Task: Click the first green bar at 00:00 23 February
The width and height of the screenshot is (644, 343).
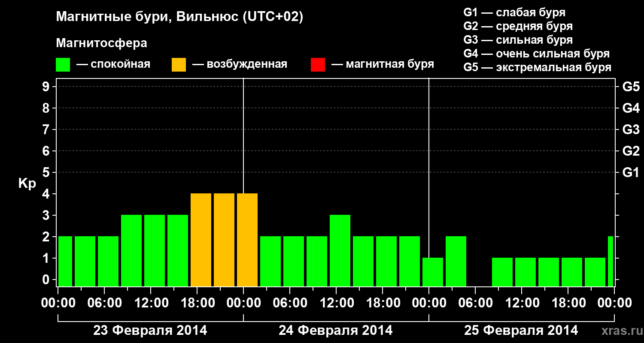Action: [x=65, y=262]
